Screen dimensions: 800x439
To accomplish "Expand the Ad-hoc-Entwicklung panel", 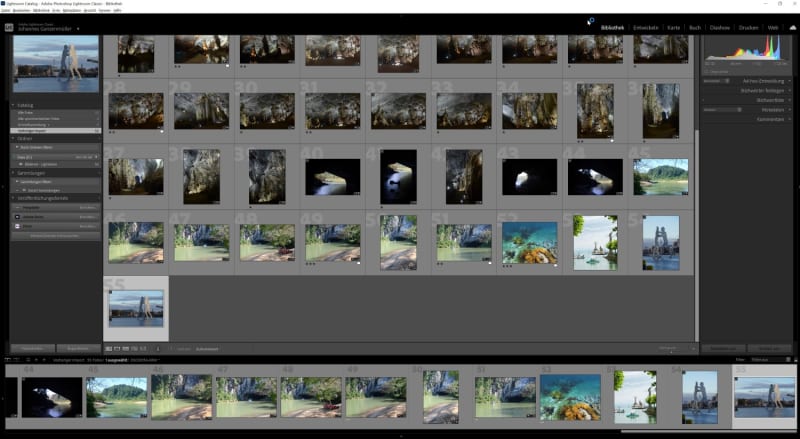I will [790, 81].
